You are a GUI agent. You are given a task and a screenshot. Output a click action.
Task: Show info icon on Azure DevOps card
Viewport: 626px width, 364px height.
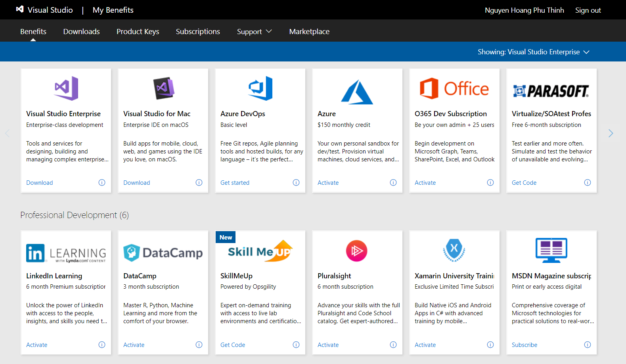tap(296, 182)
